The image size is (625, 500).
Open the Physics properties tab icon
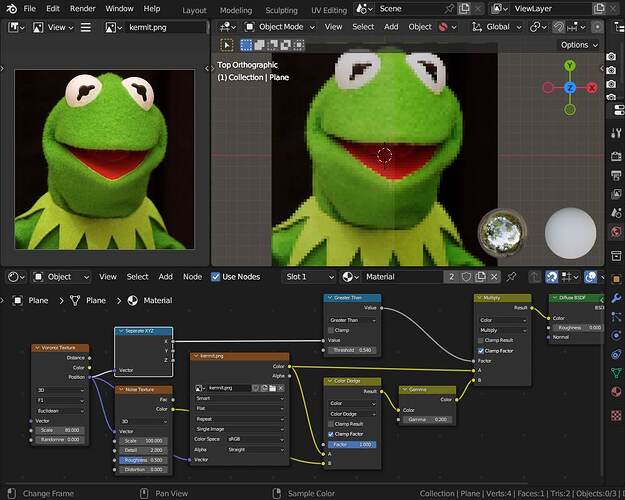coord(616,335)
